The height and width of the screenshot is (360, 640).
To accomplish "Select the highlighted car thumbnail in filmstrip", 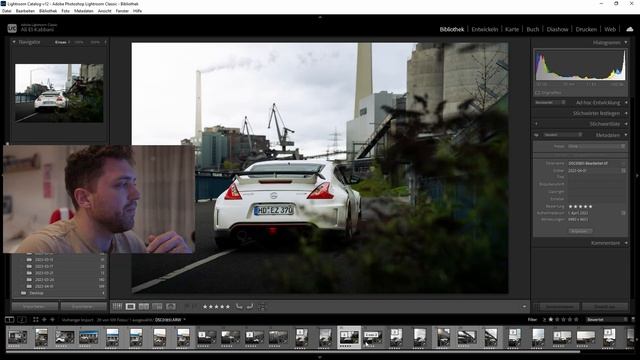I will click(x=349, y=337).
